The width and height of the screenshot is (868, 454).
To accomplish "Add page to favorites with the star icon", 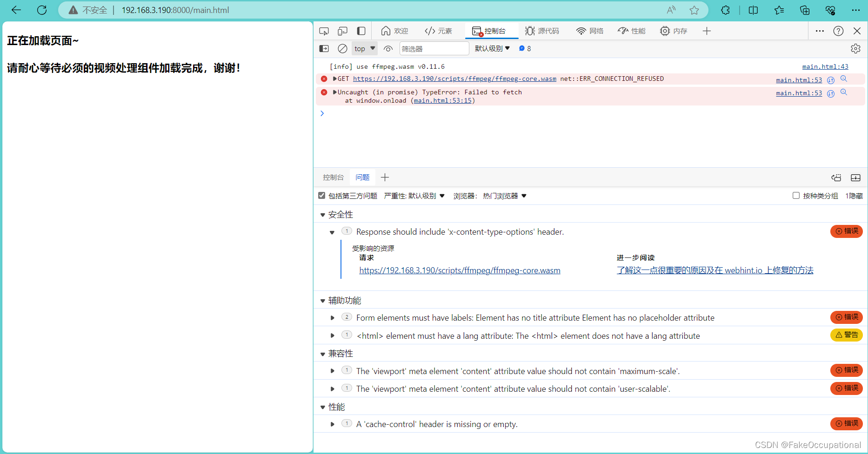I will pyautogui.click(x=694, y=10).
